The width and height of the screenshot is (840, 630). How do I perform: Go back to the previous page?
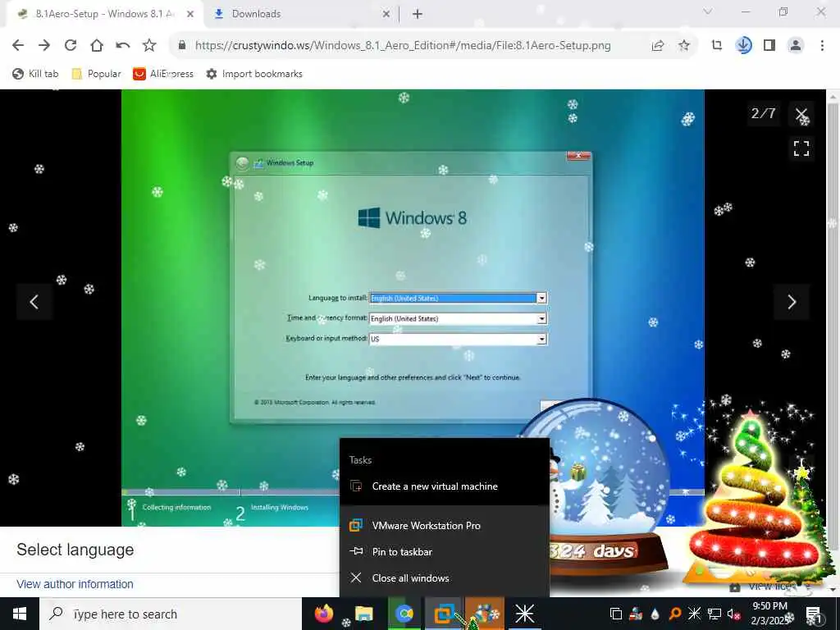click(x=18, y=46)
